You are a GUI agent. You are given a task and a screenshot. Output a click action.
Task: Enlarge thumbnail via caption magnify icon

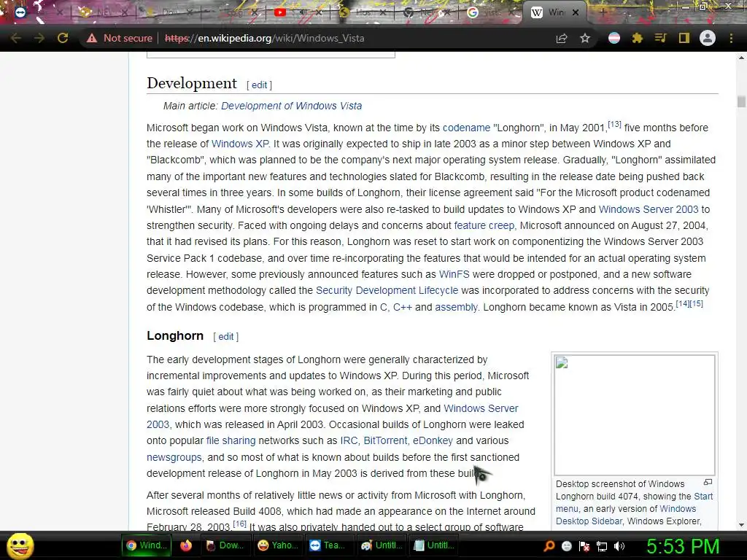point(708,483)
